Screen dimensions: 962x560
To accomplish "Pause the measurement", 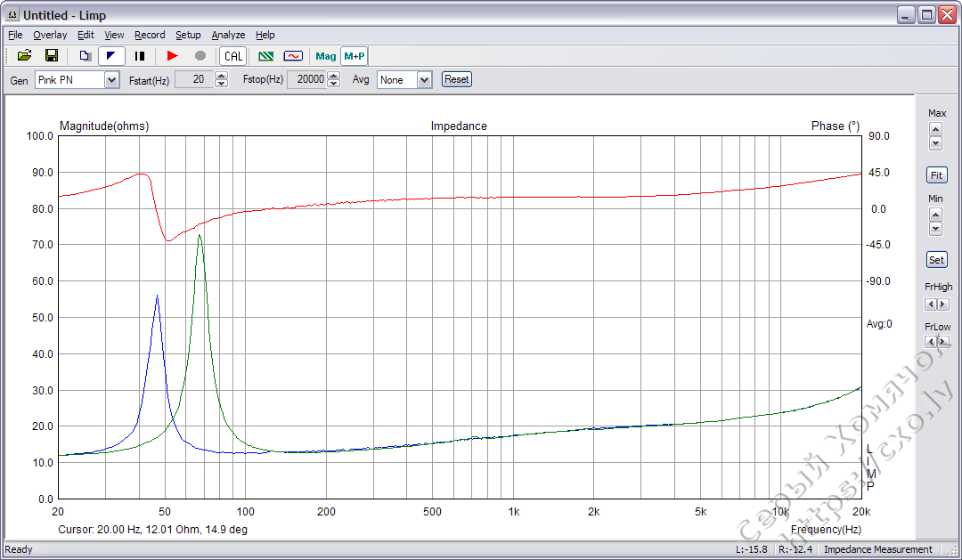I will [x=138, y=55].
